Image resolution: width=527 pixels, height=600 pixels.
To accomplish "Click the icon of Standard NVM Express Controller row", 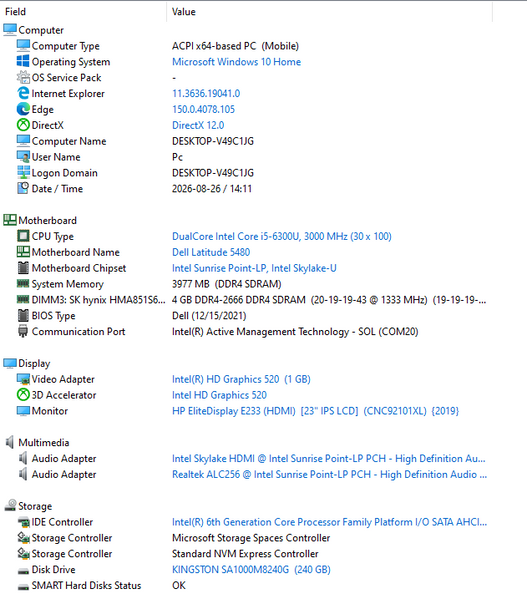I will tap(23, 553).
